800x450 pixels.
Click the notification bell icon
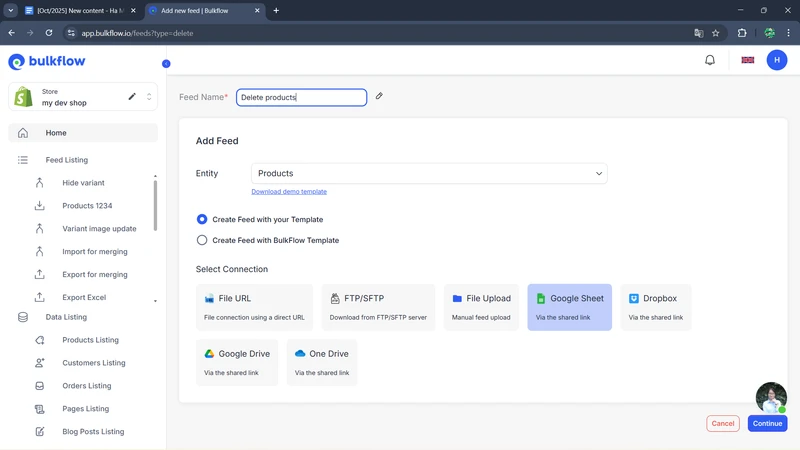point(710,60)
